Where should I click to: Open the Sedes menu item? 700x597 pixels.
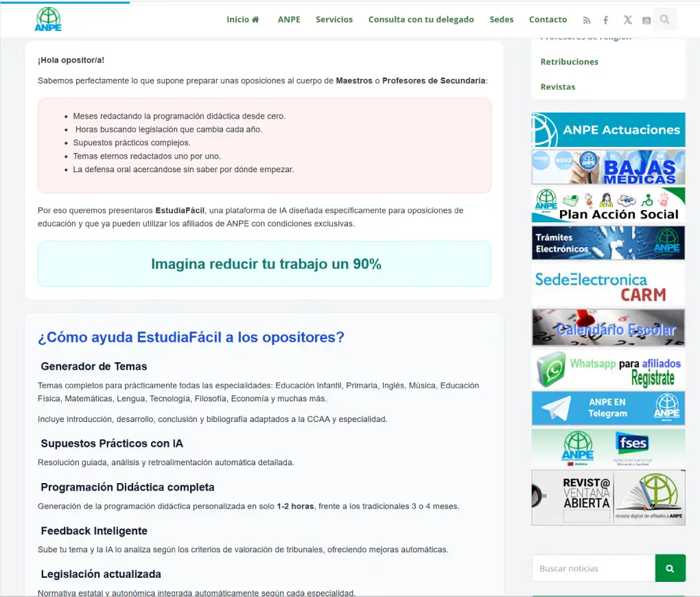click(502, 20)
